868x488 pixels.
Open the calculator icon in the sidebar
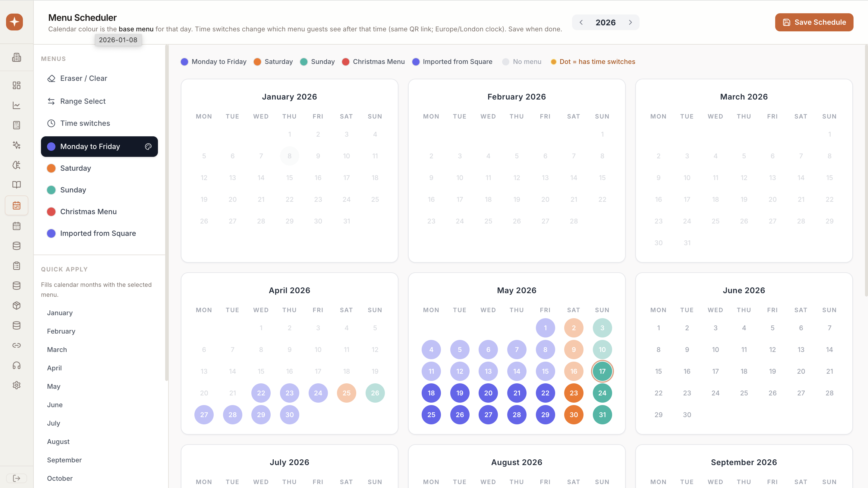[x=17, y=125]
